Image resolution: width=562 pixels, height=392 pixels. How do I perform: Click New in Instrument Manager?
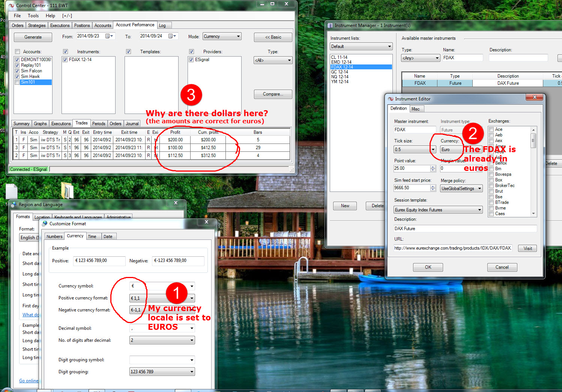tap(345, 206)
